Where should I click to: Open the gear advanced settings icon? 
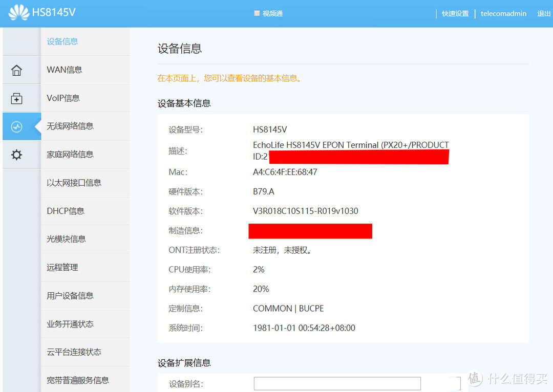point(16,155)
